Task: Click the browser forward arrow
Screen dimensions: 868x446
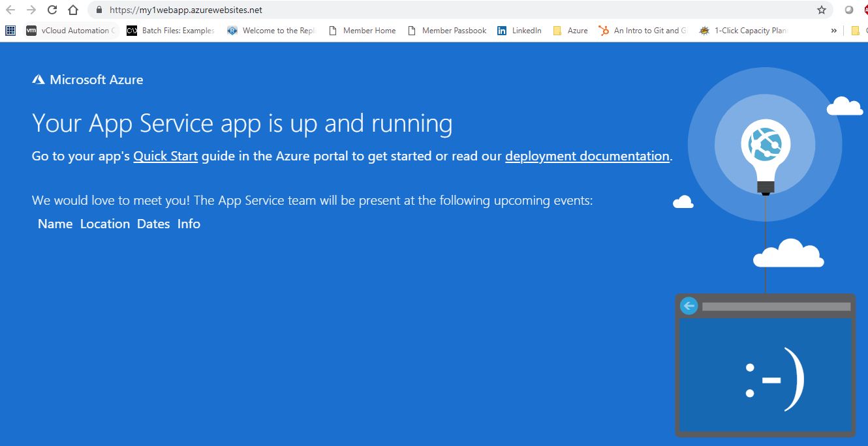Action: [x=31, y=10]
